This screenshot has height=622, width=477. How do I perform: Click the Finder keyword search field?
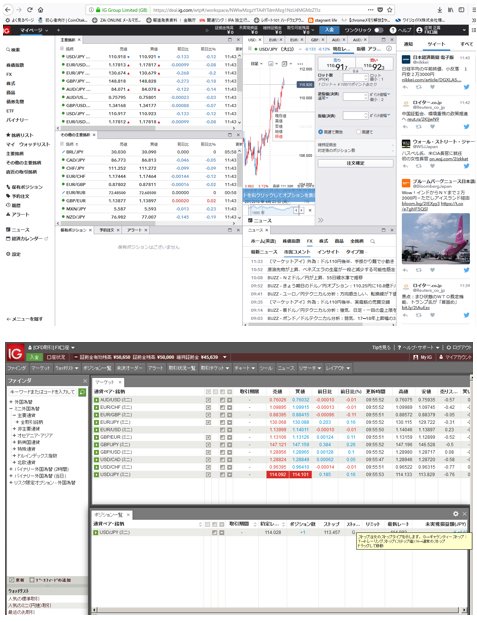[x=43, y=392]
